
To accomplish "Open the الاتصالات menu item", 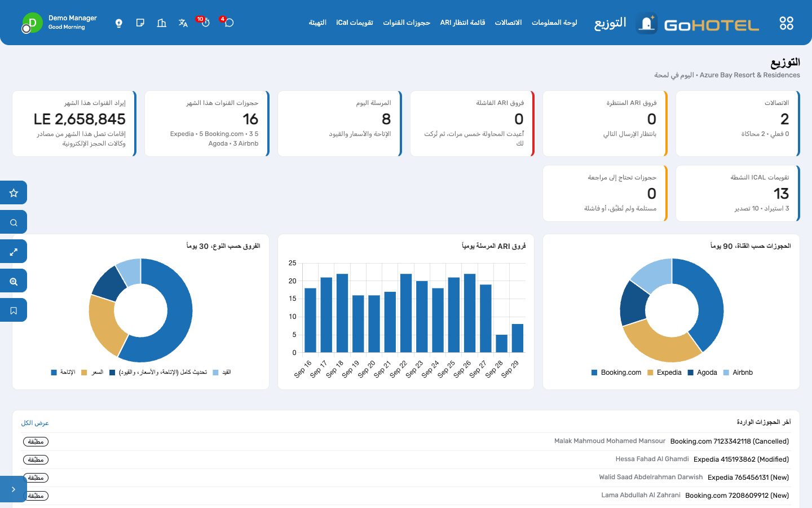I will tap(508, 23).
